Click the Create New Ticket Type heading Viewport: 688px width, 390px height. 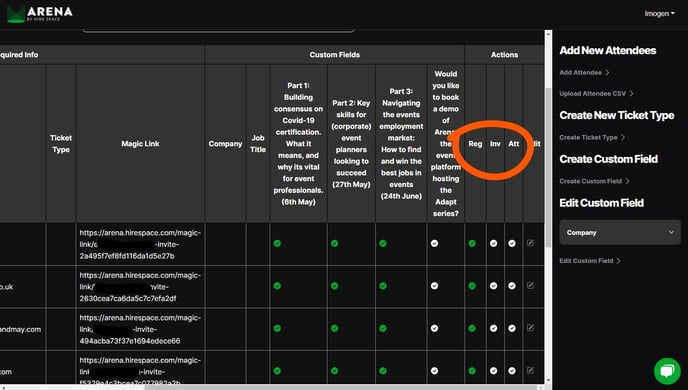pos(616,115)
